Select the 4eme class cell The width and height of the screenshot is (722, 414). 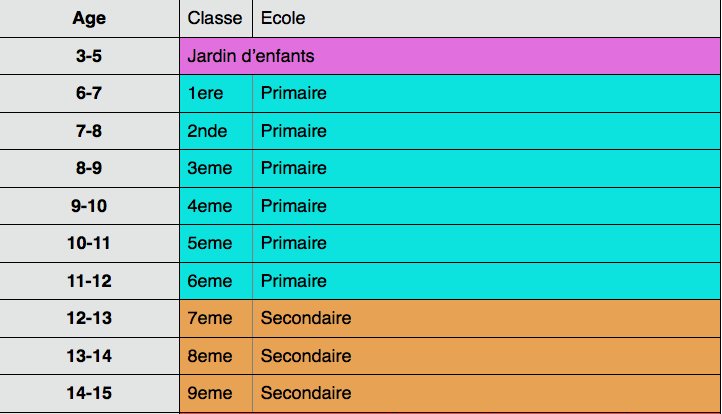click(x=216, y=206)
